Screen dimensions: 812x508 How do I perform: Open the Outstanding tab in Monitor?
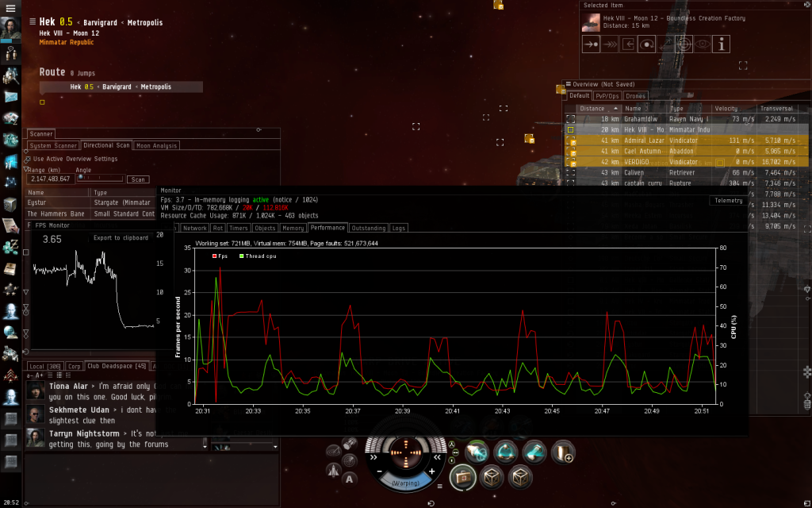tap(368, 228)
